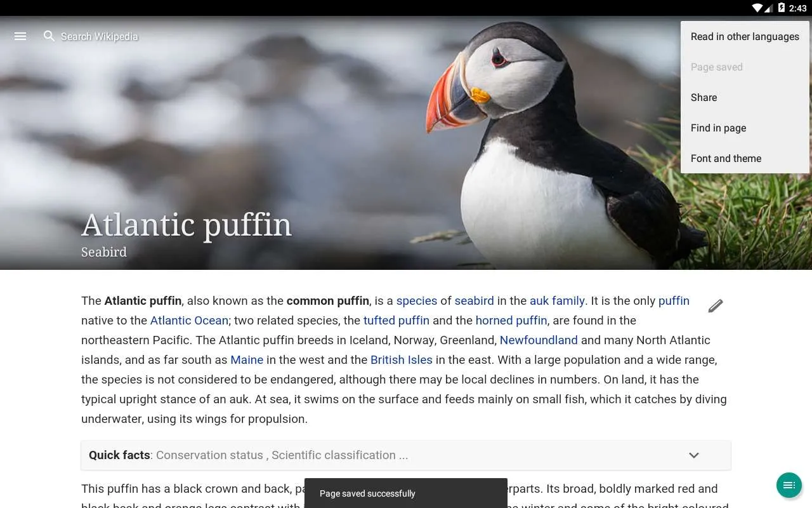Screen dimensions: 812x508
Task: Click the pencil edit icon
Action: (716, 306)
